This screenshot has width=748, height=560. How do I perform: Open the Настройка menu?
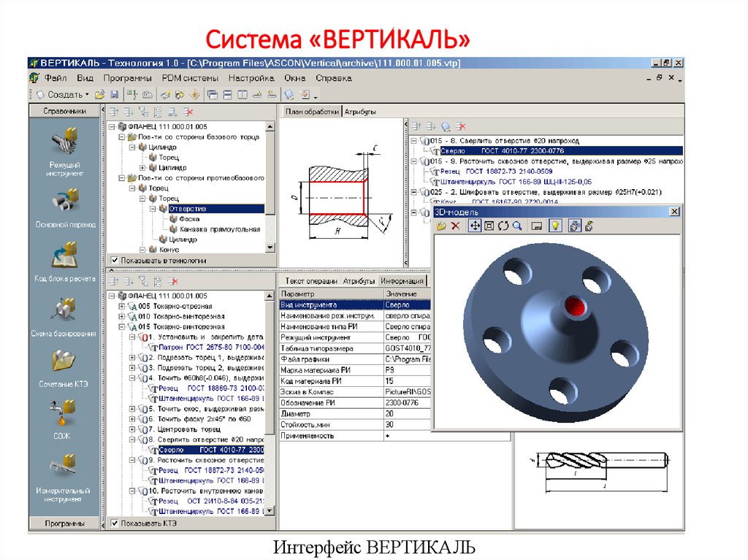pyautogui.click(x=251, y=78)
